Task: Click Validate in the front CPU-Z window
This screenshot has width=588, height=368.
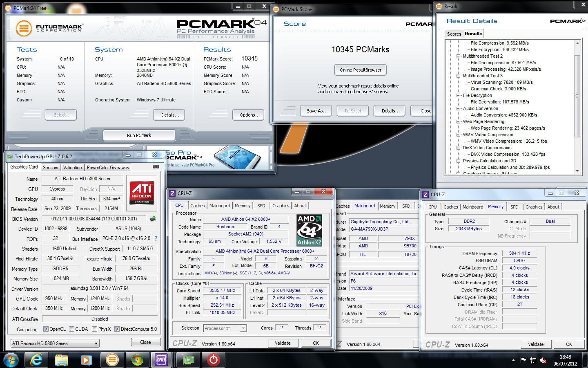Action: coord(283,343)
